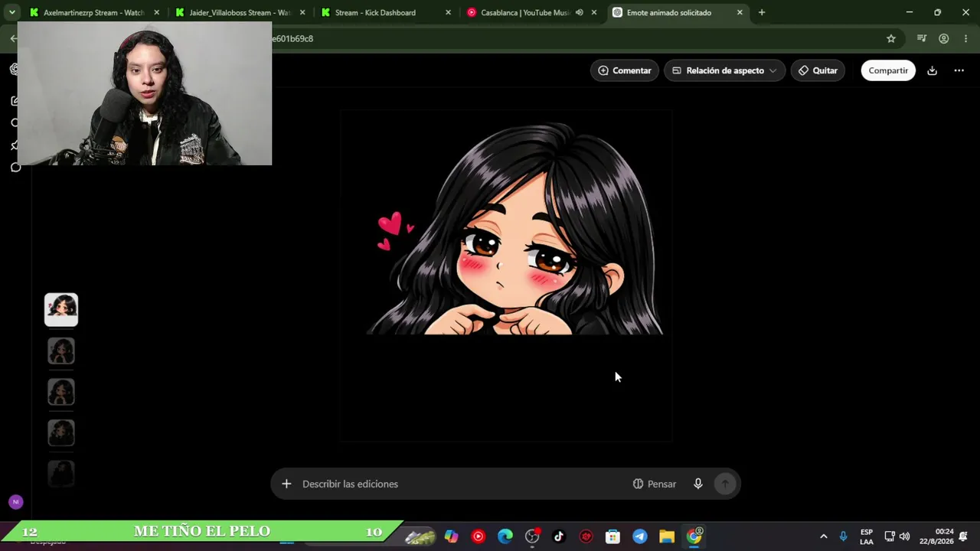
Task: Open Microsoft Store from the taskbar
Action: (612, 536)
